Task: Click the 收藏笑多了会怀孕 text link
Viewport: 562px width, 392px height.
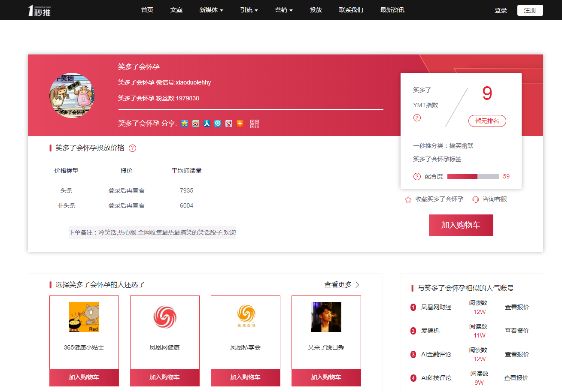Action: (x=440, y=199)
